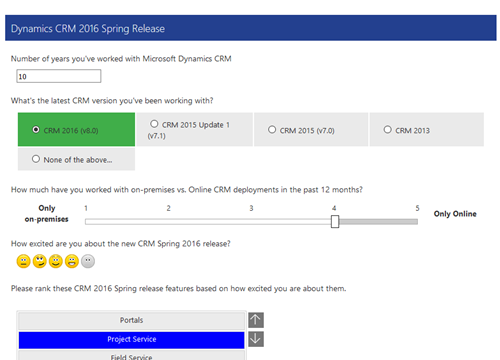Click the years worked input field
This screenshot has width=500, height=360.
pyautogui.click(x=59, y=76)
